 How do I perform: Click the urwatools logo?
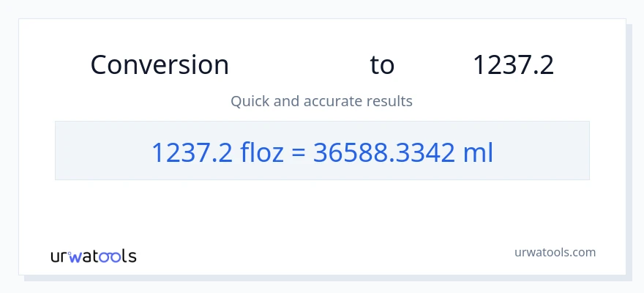pyautogui.click(x=93, y=256)
